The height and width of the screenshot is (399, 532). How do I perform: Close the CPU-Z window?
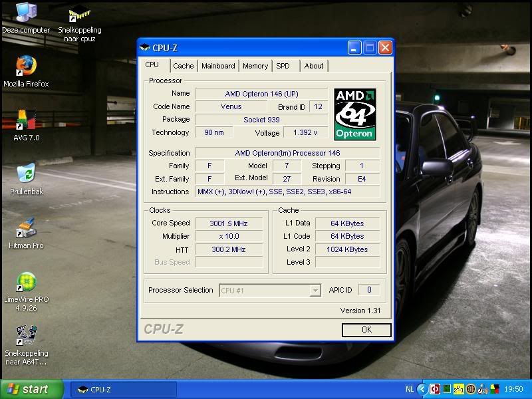click(x=385, y=48)
